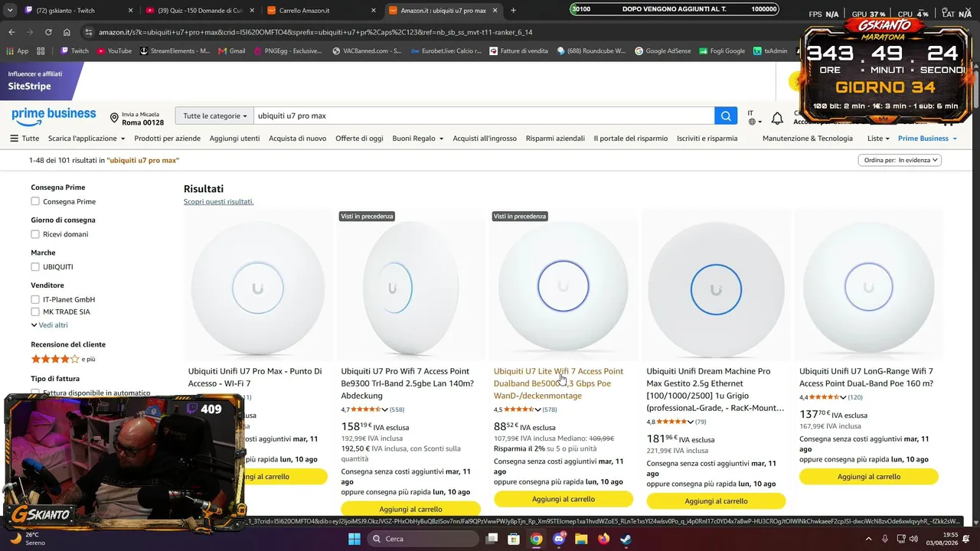
Task: Open the Buoni Regalo dropdown
Action: pyautogui.click(x=418, y=139)
